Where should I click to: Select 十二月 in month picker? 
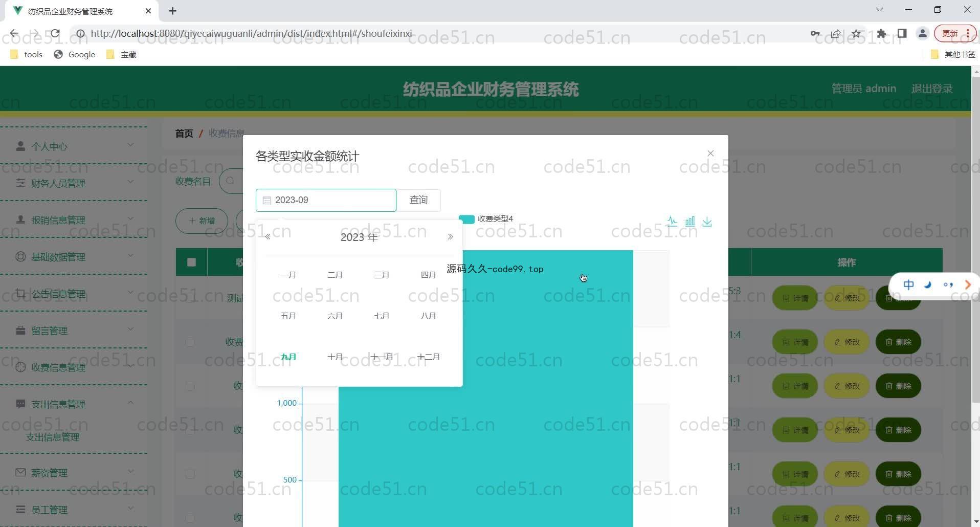(x=428, y=357)
